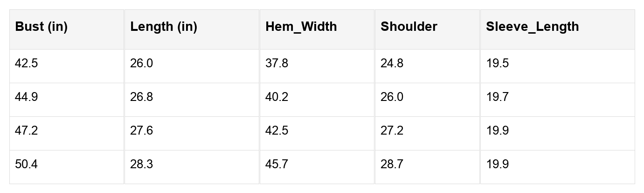Click the Length (in) column header
The width and height of the screenshot is (644, 193).
click(164, 27)
